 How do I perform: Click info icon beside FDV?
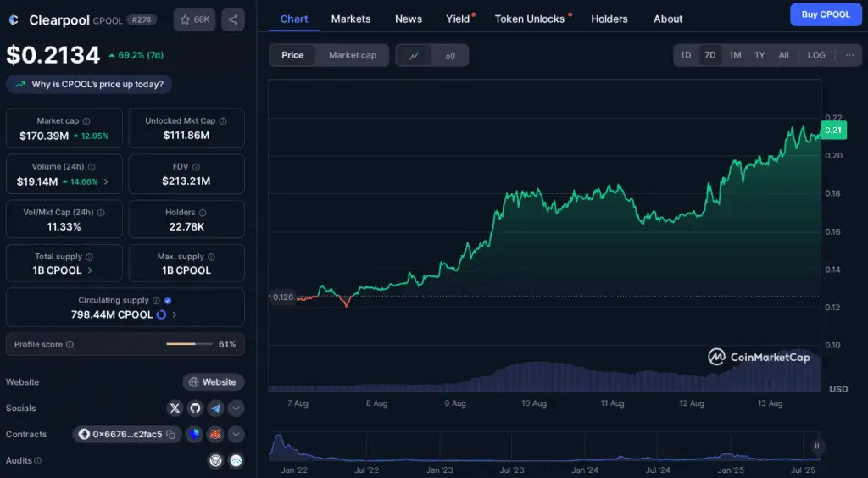click(196, 166)
